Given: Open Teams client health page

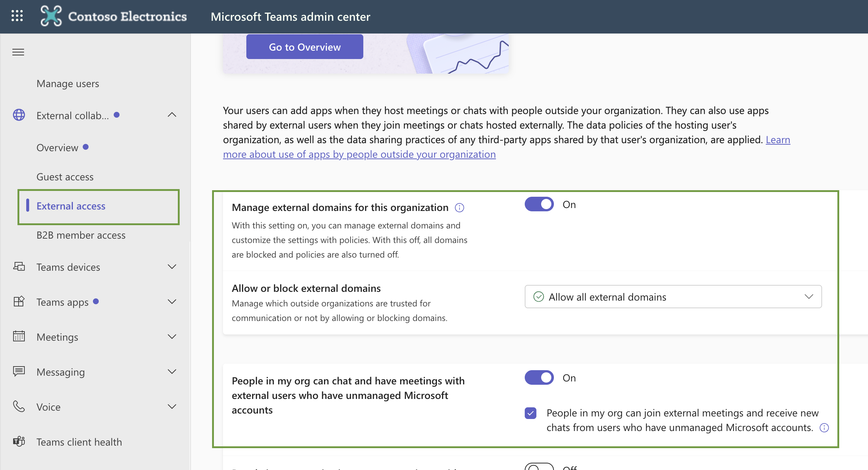Looking at the screenshot, I should coord(79,442).
